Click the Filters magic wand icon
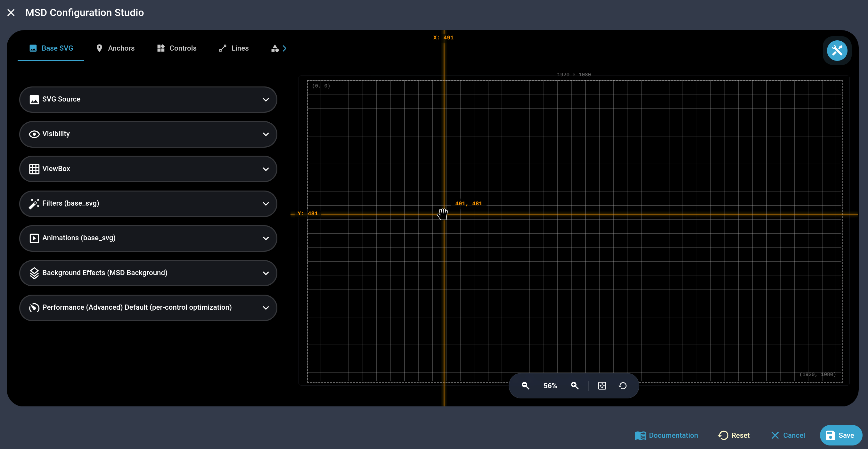 pos(34,203)
